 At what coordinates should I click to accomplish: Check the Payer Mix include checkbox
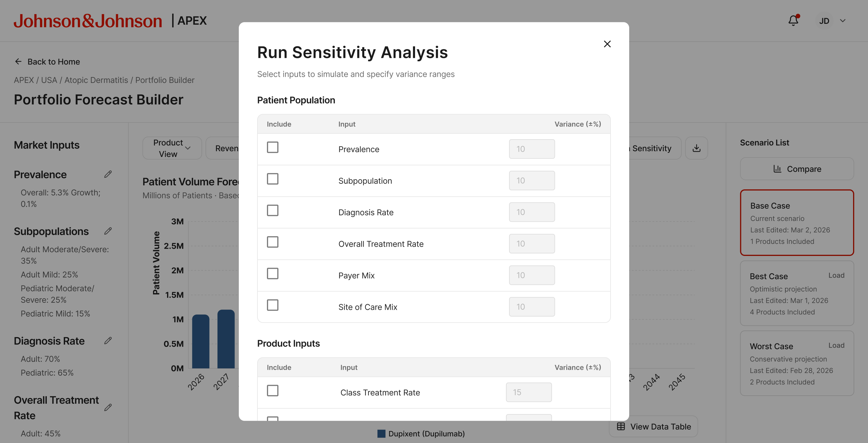(273, 273)
